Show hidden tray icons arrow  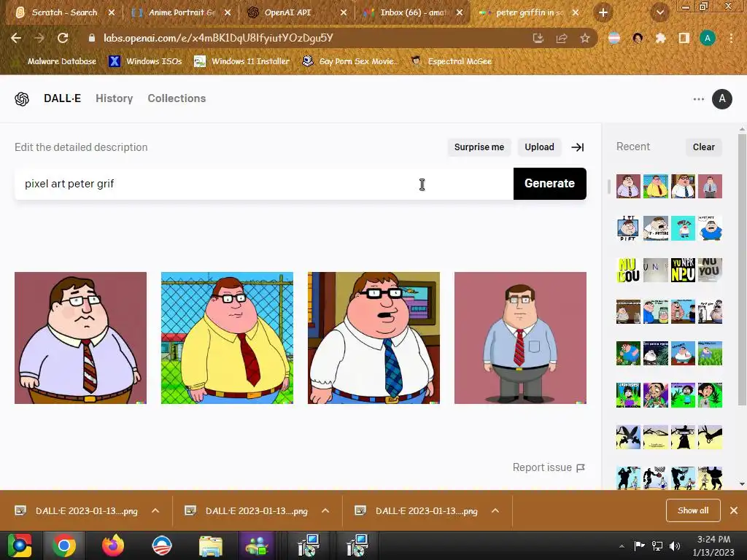(622, 545)
